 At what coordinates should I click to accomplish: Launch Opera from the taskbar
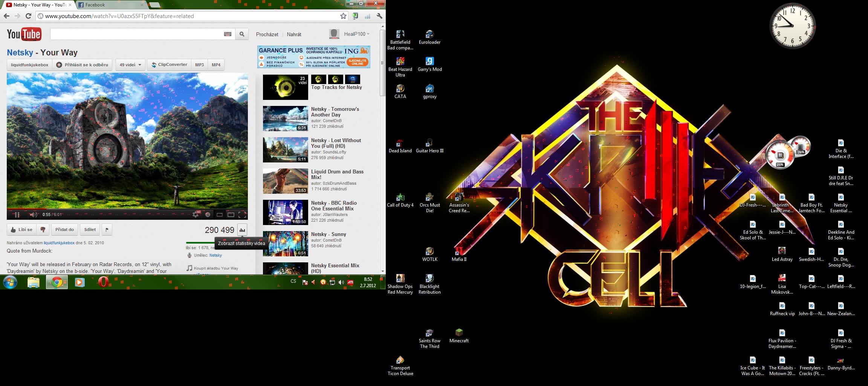pyautogui.click(x=103, y=282)
